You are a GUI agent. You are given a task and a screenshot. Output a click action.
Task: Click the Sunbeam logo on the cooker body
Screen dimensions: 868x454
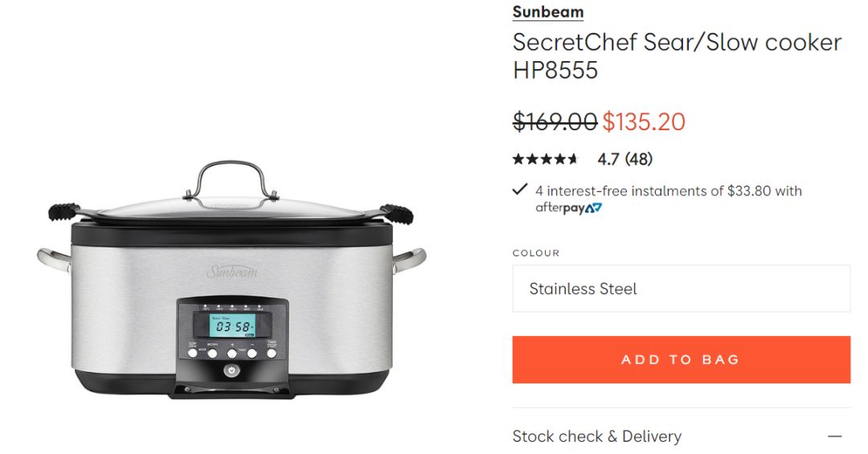[232, 272]
